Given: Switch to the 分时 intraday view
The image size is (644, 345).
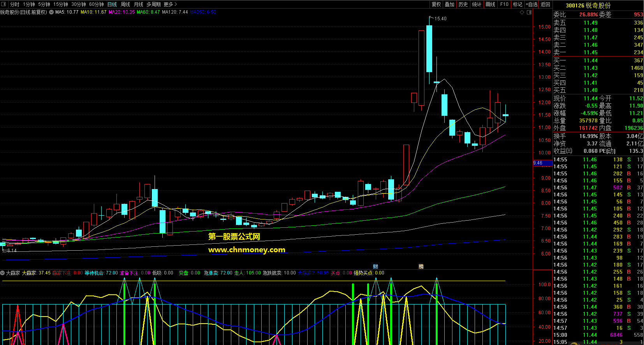Looking at the screenshot, I should (15, 4).
